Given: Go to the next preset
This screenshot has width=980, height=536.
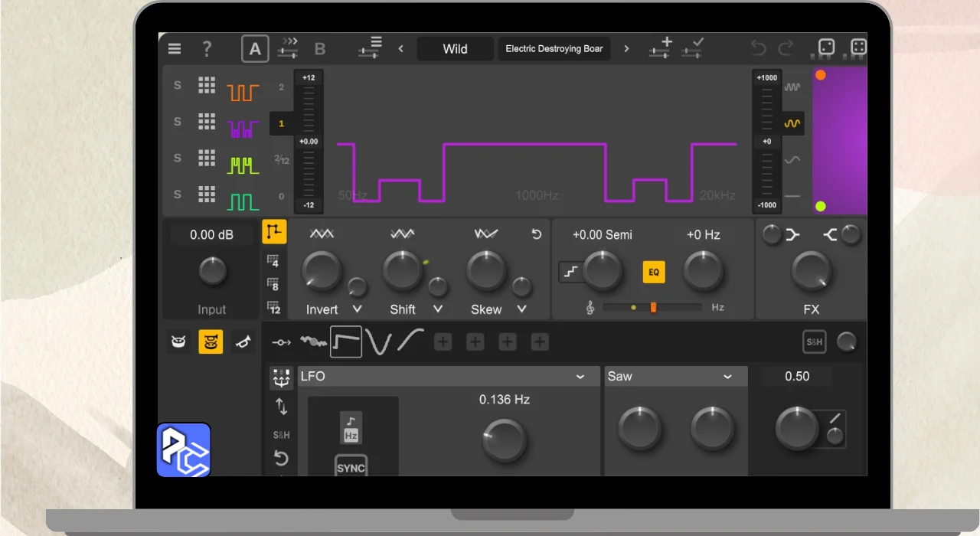Looking at the screenshot, I should (x=626, y=49).
